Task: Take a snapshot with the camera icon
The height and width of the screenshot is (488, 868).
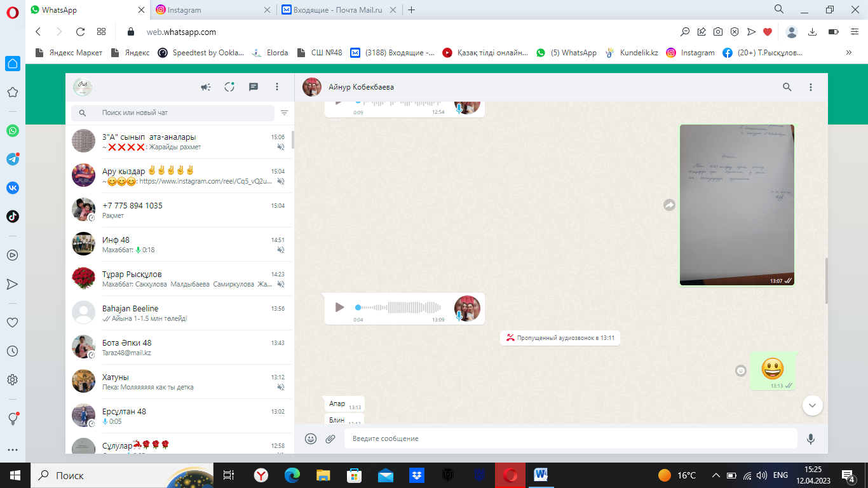Action: [718, 32]
